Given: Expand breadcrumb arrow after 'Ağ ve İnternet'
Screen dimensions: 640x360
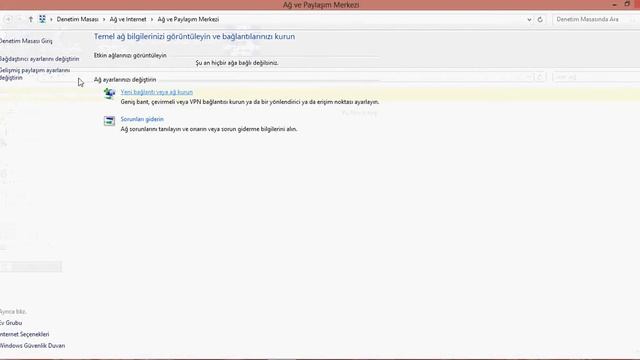Looking at the screenshot, I should click(152, 19).
